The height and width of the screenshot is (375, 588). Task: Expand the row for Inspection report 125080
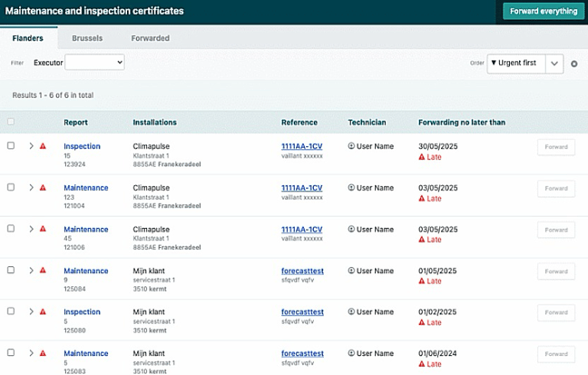coord(31,312)
